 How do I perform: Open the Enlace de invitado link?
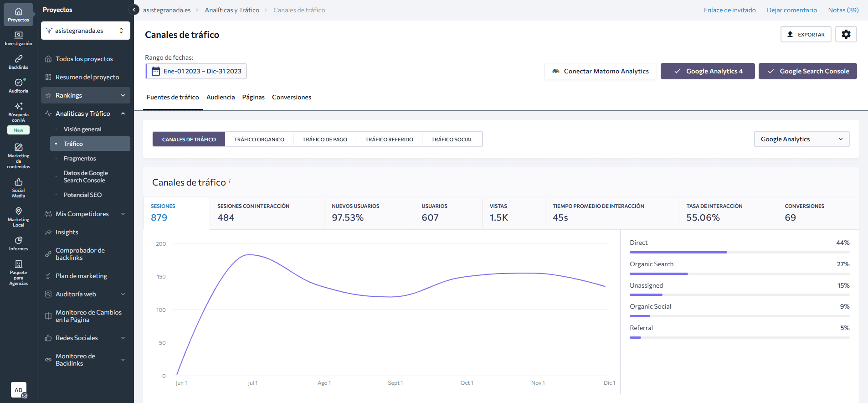[729, 10]
